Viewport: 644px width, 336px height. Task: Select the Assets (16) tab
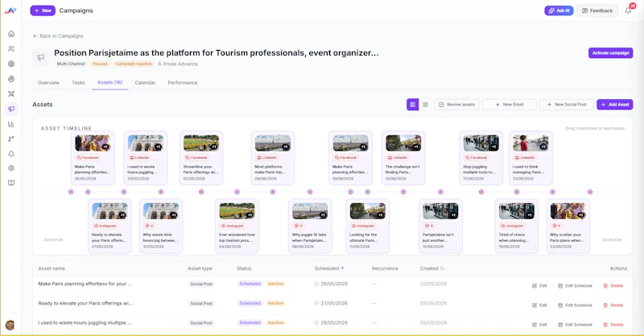(x=110, y=82)
